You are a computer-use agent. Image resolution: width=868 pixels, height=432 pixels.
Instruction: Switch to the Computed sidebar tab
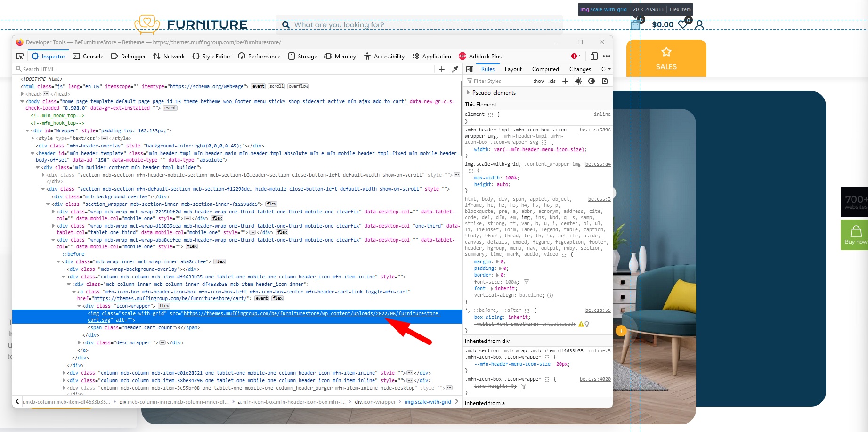pyautogui.click(x=545, y=69)
